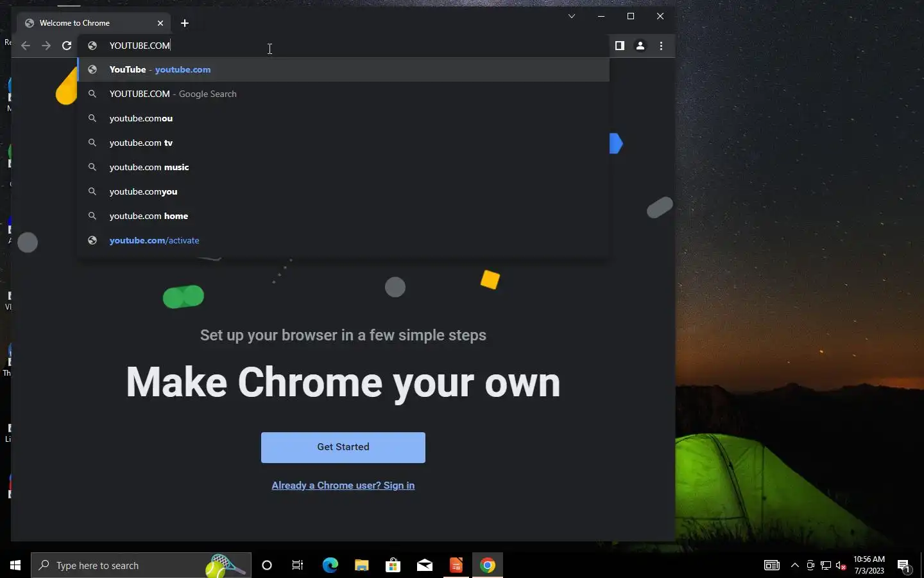The image size is (924, 578).
Task: Open Cortana circle icon on taskbar
Action: [x=267, y=565]
